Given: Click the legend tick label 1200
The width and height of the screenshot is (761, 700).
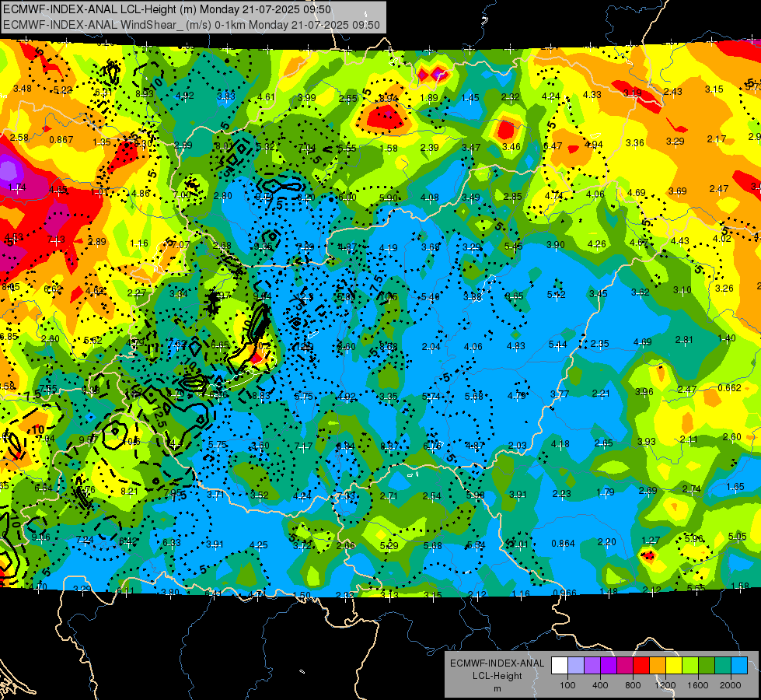Looking at the screenshot, I should pos(665,685).
